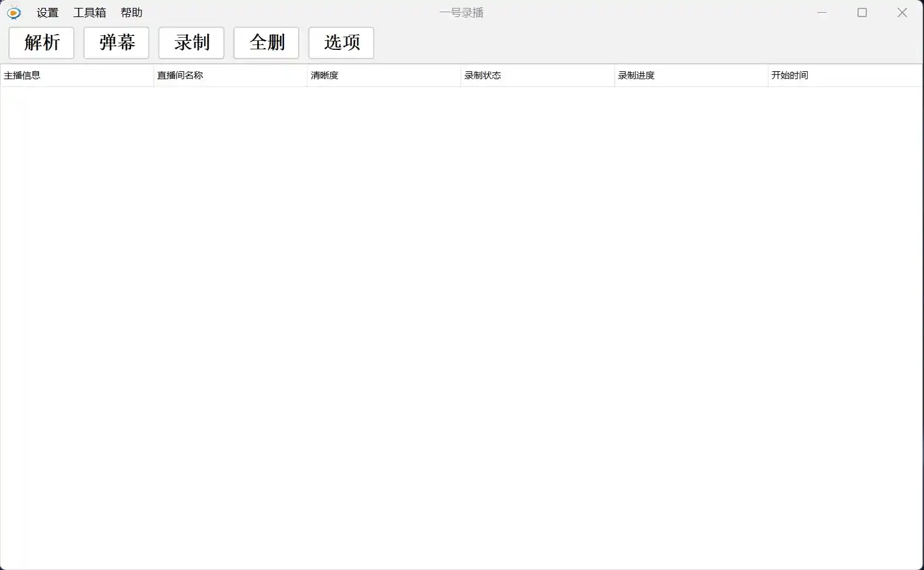Click the 一号录播 app icon in title bar

[13, 13]
